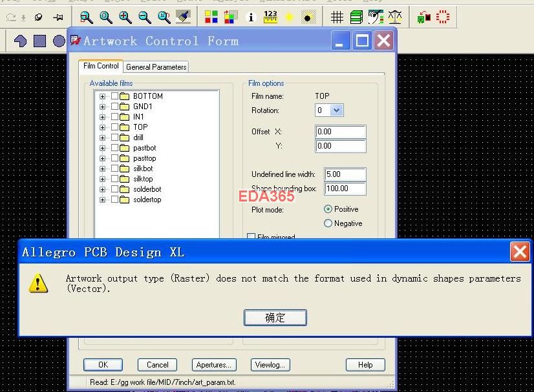Viewport: 534px width, 392px height.
Task: Click the Shape bounding box field
Action: pos(345,189)
